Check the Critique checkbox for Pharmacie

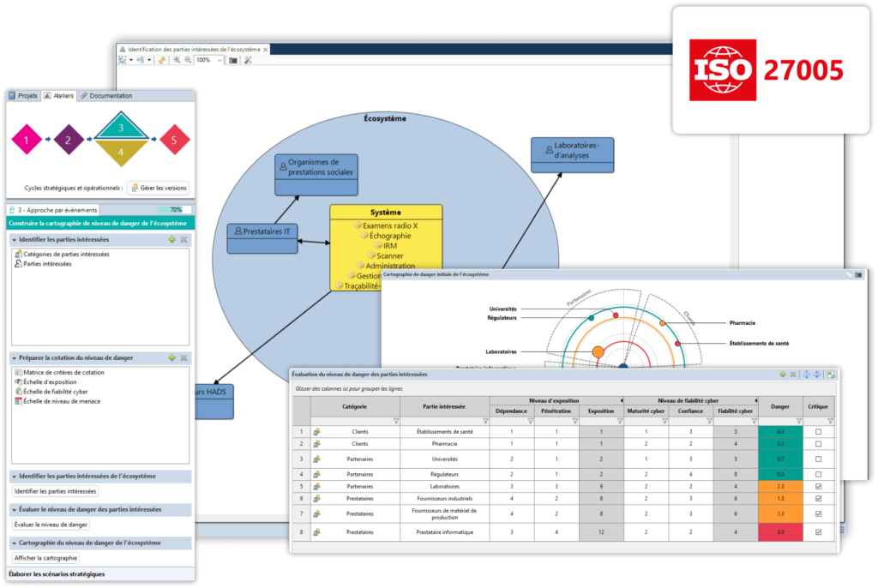(x=818, y=443)
